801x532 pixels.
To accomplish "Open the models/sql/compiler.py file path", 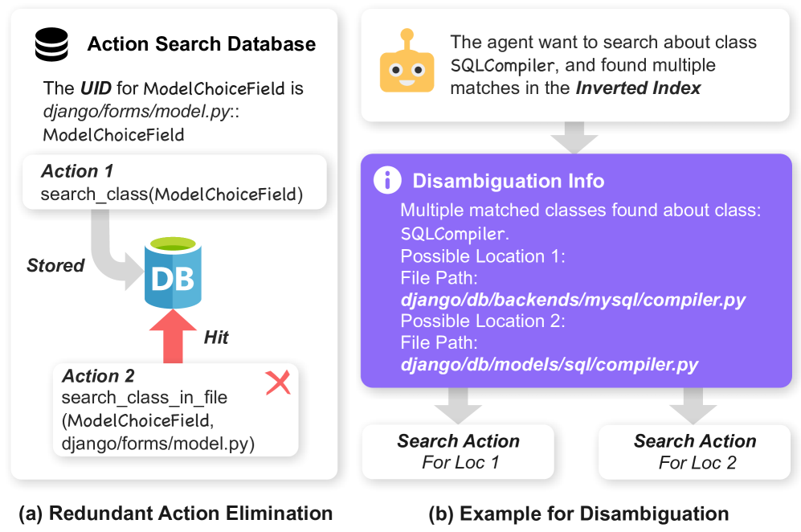I will [x=549, y=365].
